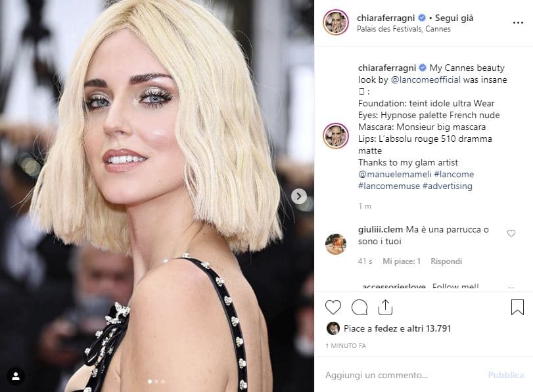
Task: Open Palais des Festivals, Cannes location
Action: coord(404,29)
